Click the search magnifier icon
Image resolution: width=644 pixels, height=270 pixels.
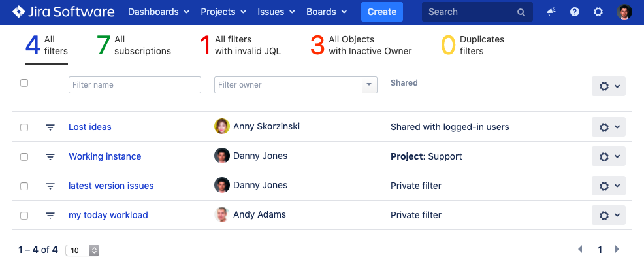(x=521, y=12)
